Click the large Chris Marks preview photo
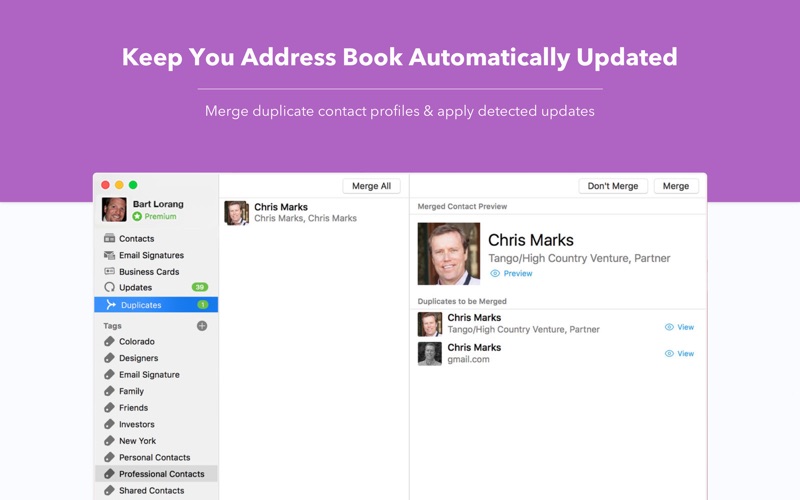This screenshot has height=500, width=800. [449, 254]
